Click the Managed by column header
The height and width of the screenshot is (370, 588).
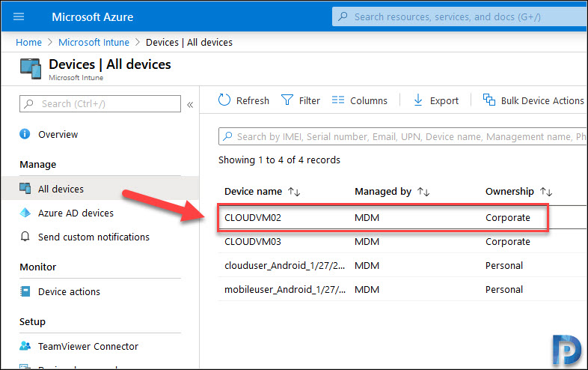coord(383,192)
